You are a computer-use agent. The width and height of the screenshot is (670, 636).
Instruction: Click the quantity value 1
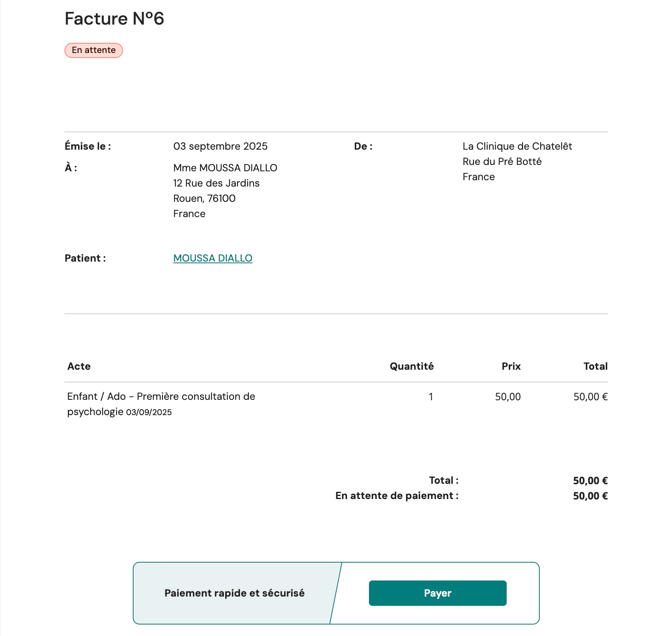[431, 397]
